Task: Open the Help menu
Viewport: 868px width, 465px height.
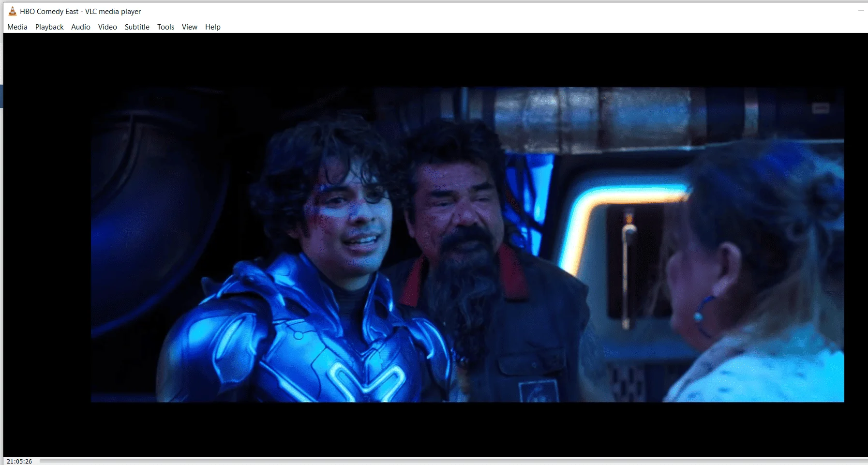Action: [x=213, y=27]
